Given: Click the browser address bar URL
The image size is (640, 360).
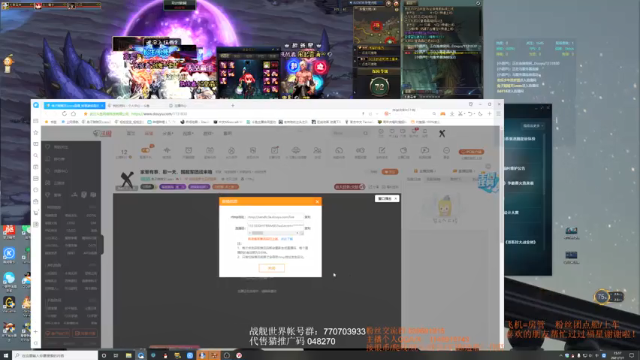Looking at the screenshot, I should [159, 114].
